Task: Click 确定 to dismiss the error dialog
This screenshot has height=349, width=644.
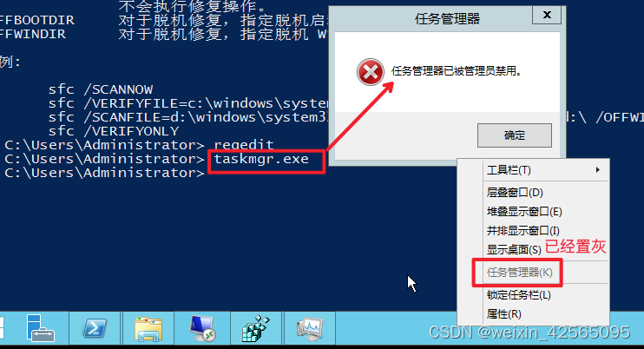Action: click(x=514, y=135)
